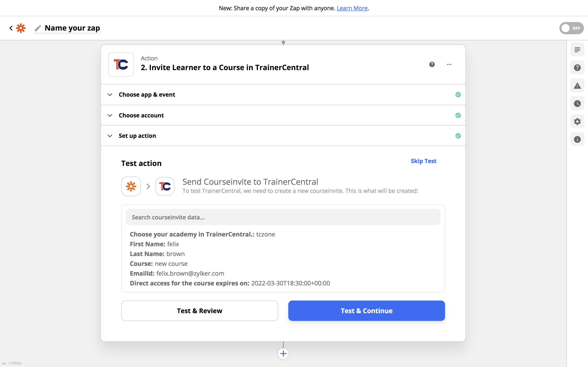Image resolution: width=588 pixels, height=367 pixels.
Task: Expand the Choose app & event section
Action: [147, 95]
